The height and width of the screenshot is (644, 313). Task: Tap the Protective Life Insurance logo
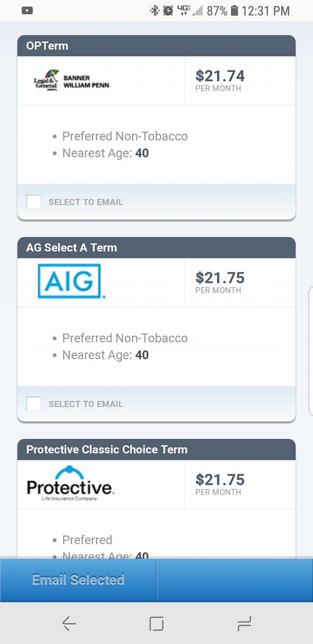click(x=70, y=483)
